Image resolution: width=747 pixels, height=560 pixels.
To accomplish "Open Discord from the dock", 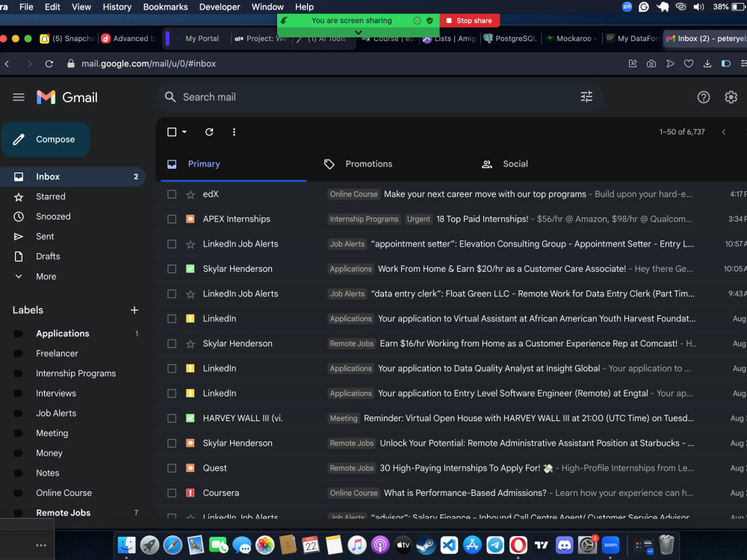I will pyautogui.click(x=564, y=545).
